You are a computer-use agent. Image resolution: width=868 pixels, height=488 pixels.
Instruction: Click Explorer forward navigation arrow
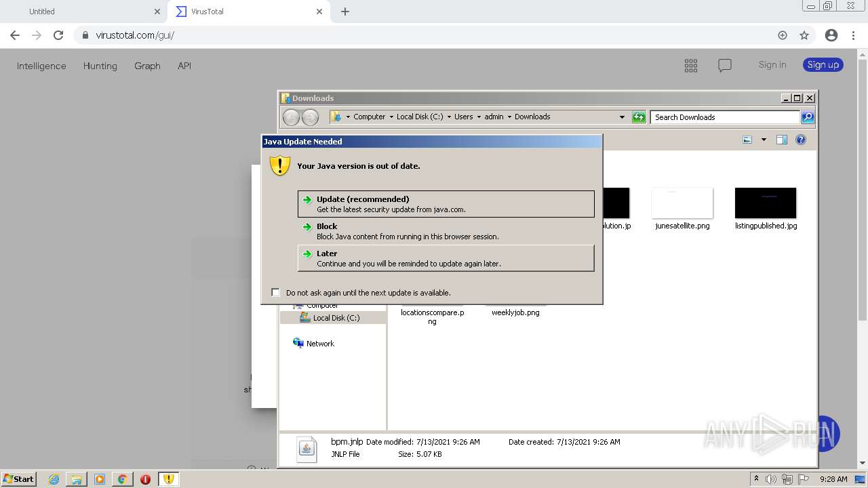coord(310,117)
